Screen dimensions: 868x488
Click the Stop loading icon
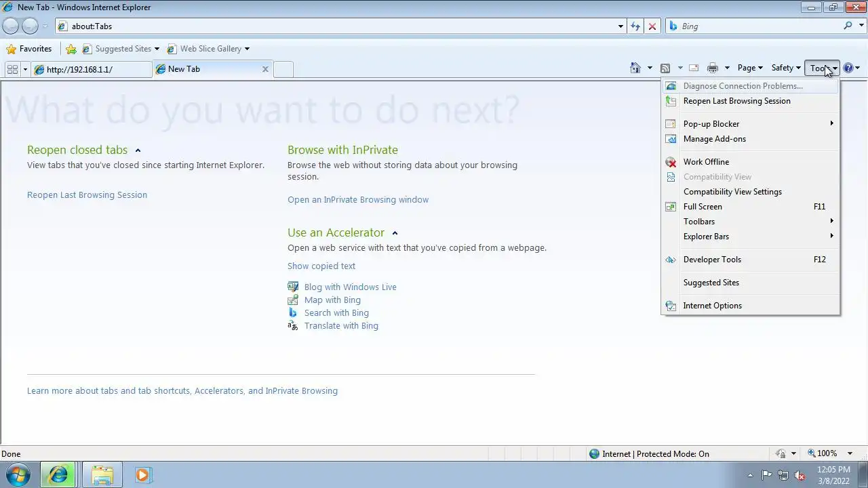pos(652,26)
